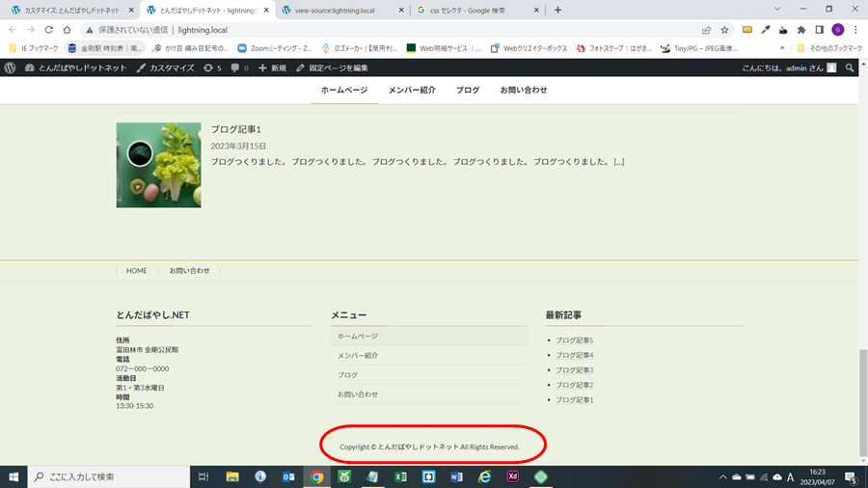
Task: Click the Chrome home button
Action: [x=68, y=30]
